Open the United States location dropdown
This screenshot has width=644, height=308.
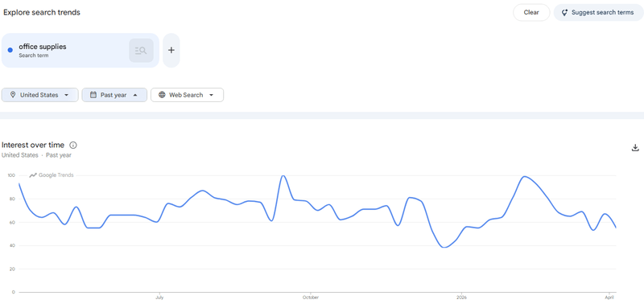click(39, 95)
